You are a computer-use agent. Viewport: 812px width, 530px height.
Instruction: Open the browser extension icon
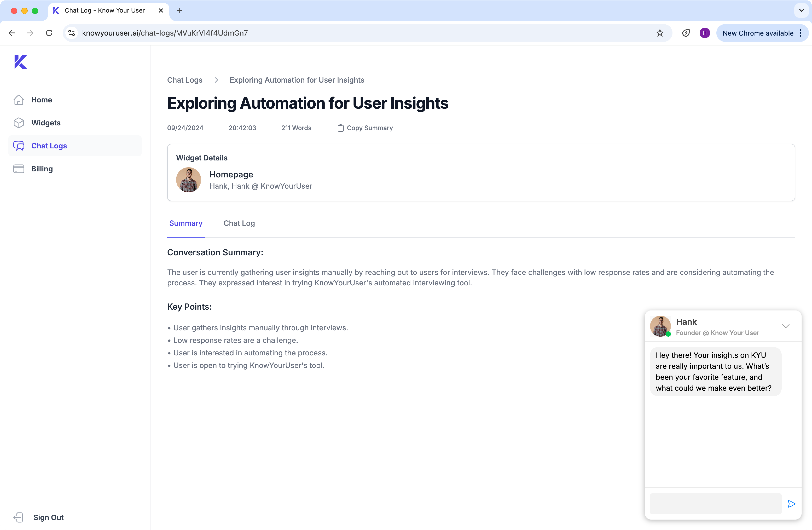[x=686, y=33]
